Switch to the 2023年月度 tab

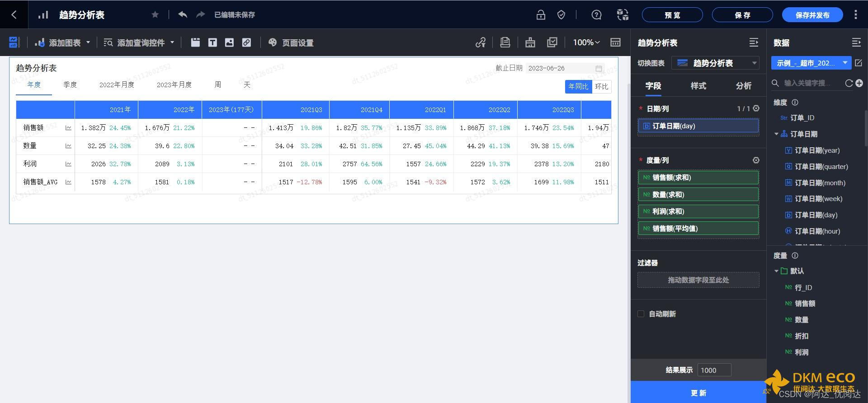[x=174, y=84]
